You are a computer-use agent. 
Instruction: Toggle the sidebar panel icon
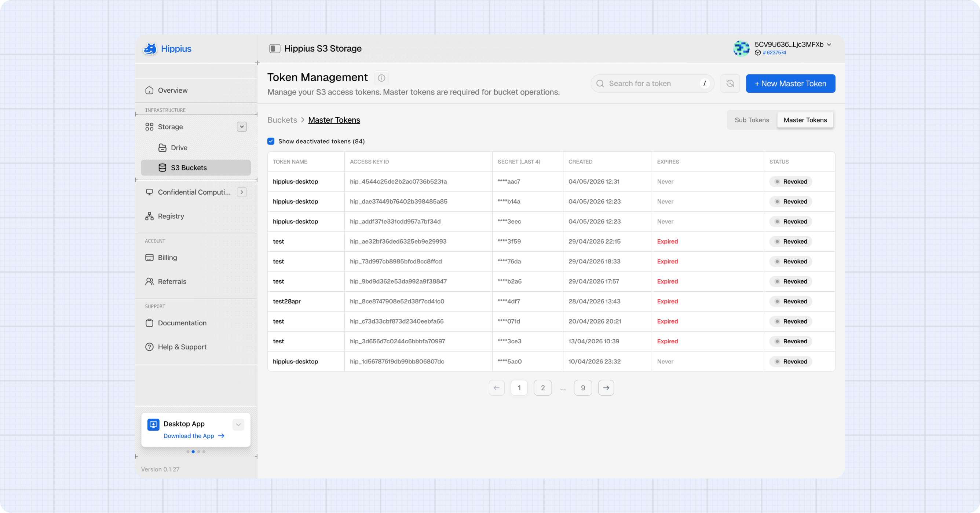coord(275,49)
